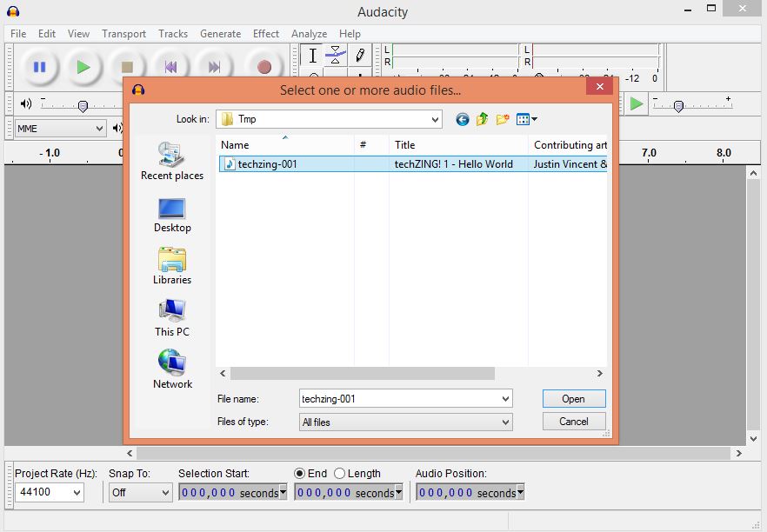Click the Cancel button
Viewport: 767px width, 532px height.
[x=574, y=421]
